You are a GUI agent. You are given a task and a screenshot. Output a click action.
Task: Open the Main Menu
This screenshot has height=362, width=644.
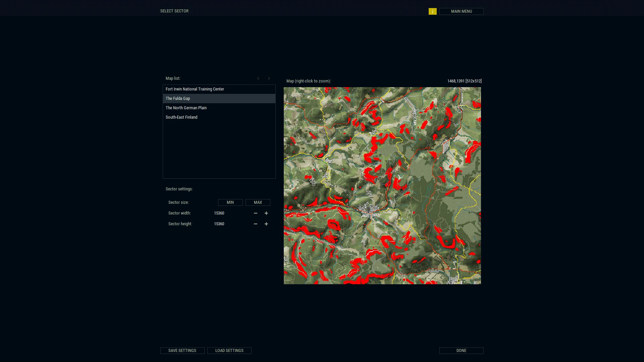(461, 11)
